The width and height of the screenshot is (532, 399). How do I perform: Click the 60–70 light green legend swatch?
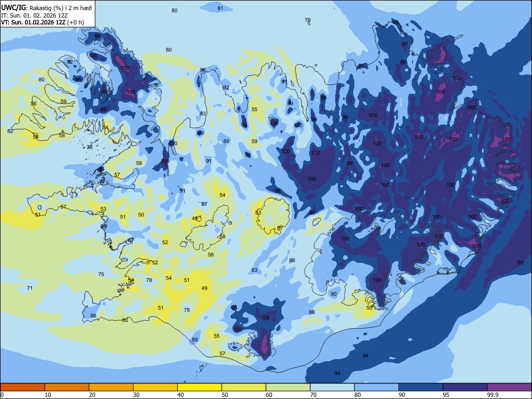(288, 387)
